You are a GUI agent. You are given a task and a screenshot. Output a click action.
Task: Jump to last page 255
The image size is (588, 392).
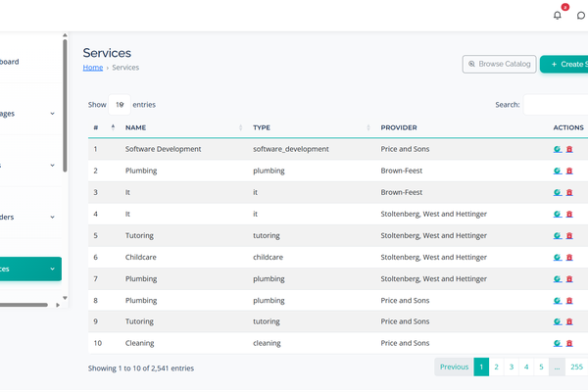(x=576, y=367)
